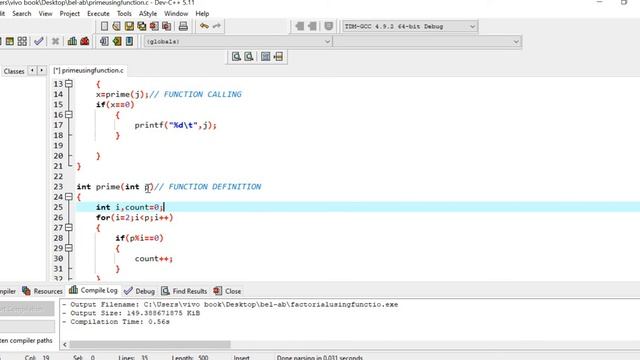Create a new source file from toolbar
The height and width of the screenshot is (360, 640).
(x=104, y=27)
